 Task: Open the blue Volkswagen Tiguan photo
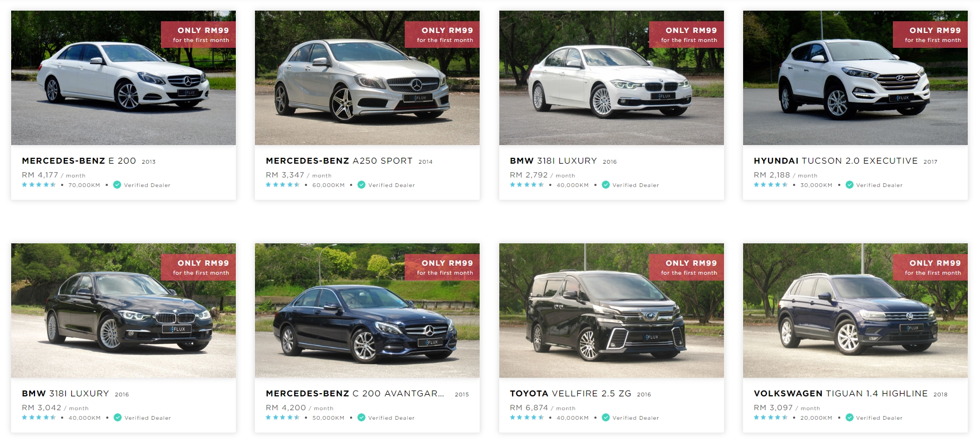(855, 310)
